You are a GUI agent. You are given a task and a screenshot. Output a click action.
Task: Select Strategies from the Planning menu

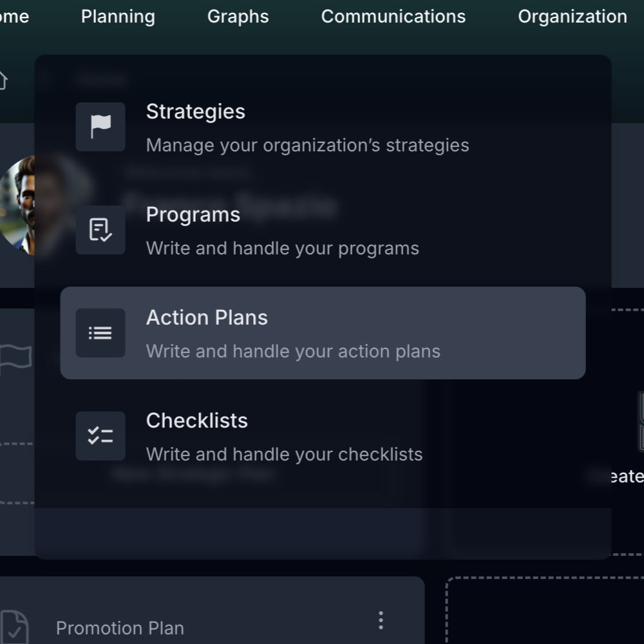coord(195,112)
